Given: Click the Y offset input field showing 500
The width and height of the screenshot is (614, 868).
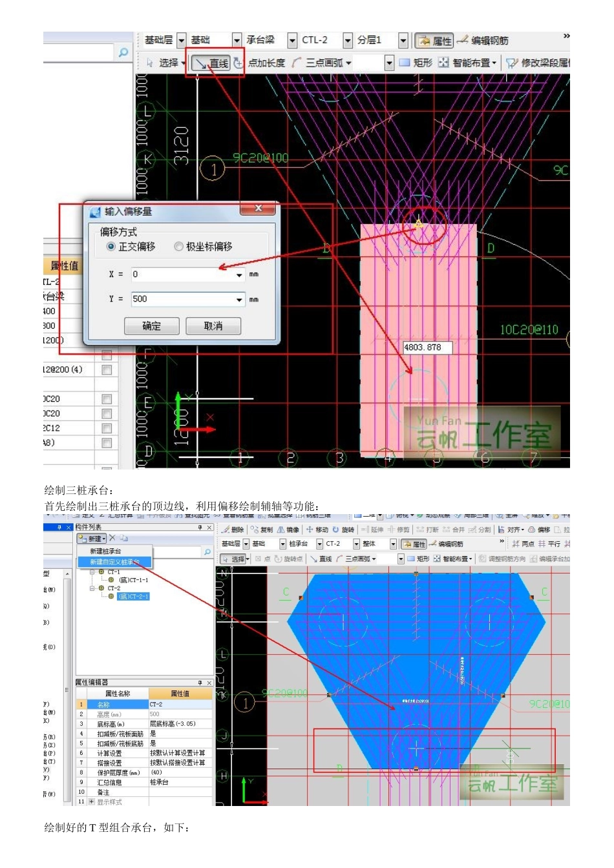Looking at the screenshot, I should point(187,300).
